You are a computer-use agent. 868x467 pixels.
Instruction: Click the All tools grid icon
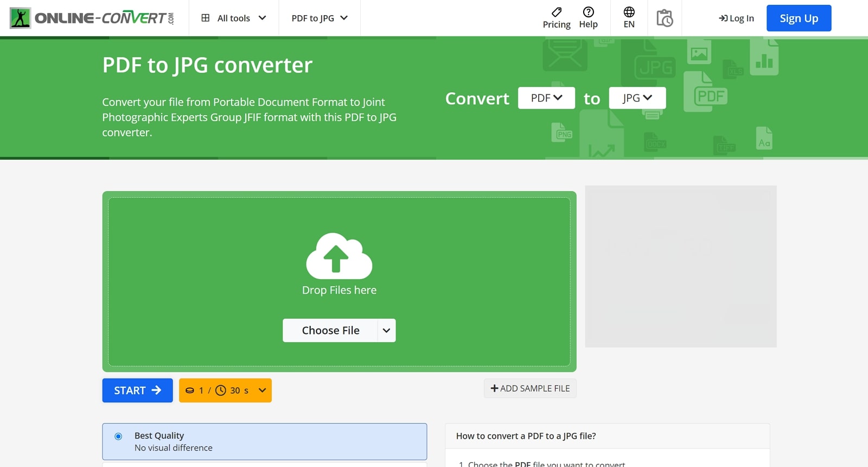206,18
